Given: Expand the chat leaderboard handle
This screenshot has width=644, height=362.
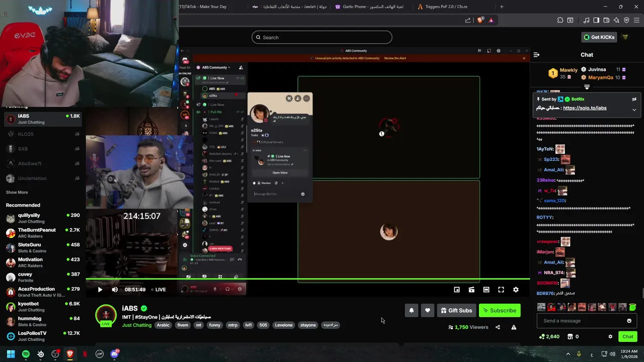Looking at the screenshot, I should click(x=587, y=87).
